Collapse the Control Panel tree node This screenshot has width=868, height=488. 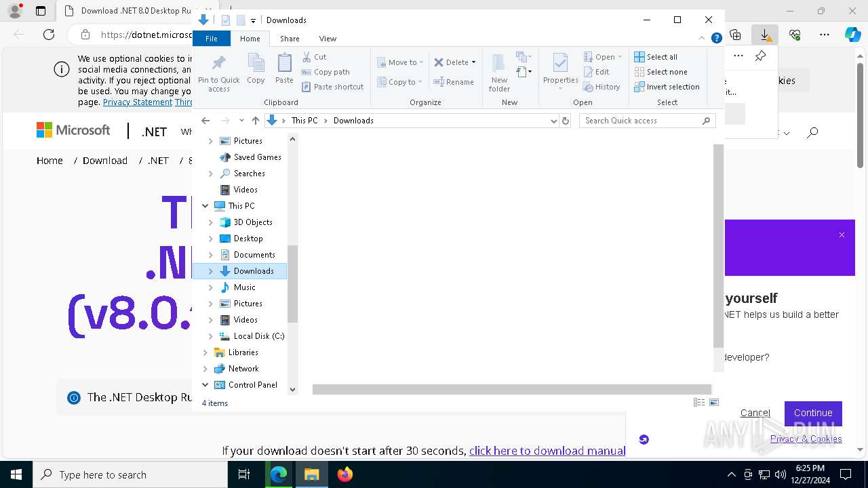(205, 385)
